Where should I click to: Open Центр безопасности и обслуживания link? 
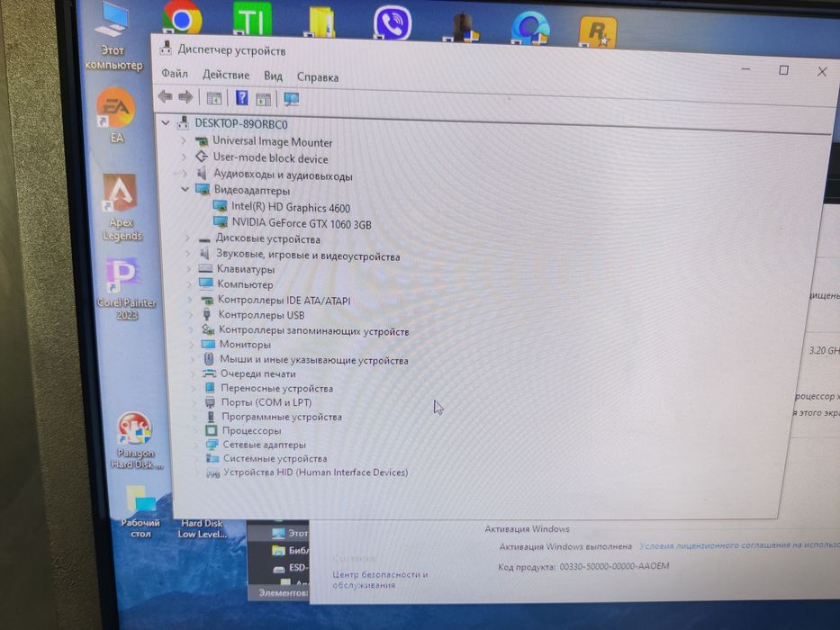(x=380, y=580)
